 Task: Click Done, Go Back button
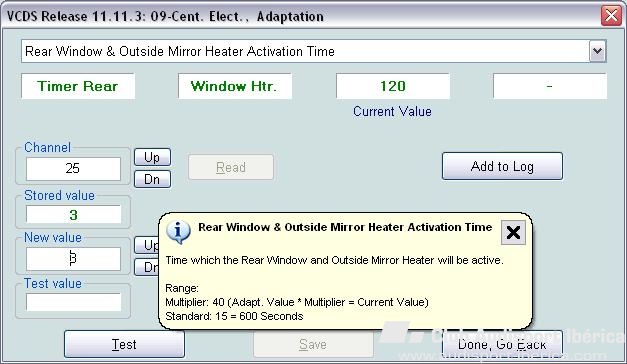coord(502,344)
